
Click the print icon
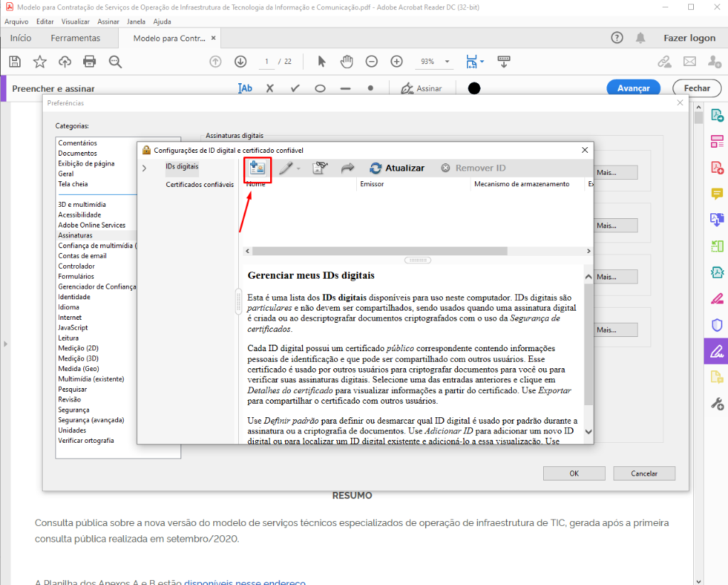(x=90, y=62)
